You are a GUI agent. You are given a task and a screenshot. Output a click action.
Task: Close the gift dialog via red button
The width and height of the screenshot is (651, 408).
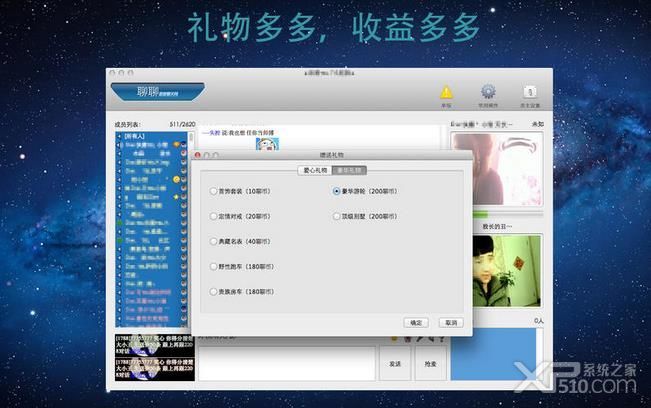pyautogui.click(x=198, y=155)
